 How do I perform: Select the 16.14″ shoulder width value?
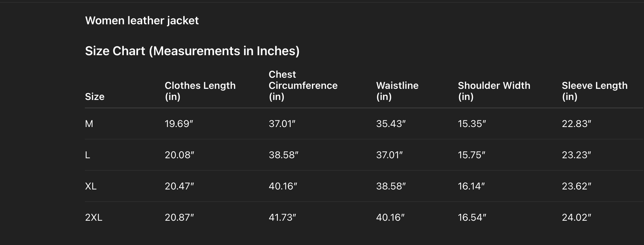[471, 186]
